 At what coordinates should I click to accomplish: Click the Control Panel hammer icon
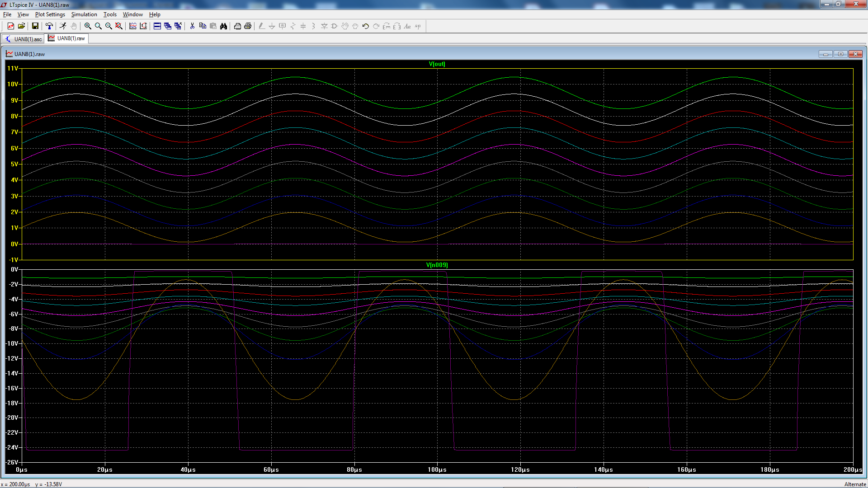coord(49,26)
